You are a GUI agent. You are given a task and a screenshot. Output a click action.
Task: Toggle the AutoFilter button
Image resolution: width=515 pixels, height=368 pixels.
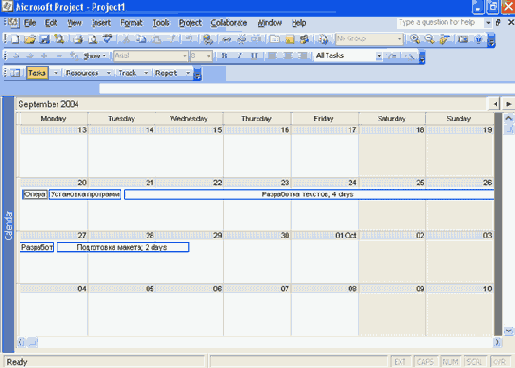[x=392, y=56]
